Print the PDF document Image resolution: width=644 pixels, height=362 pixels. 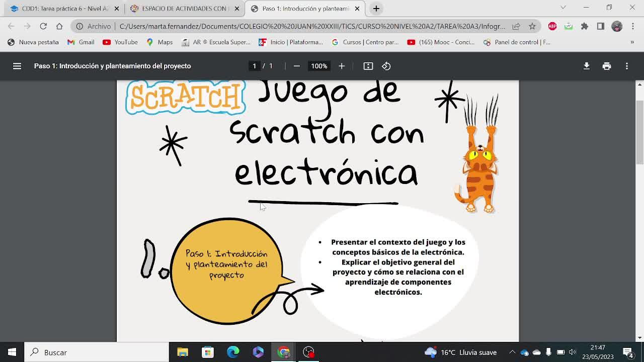pos(607,66)
